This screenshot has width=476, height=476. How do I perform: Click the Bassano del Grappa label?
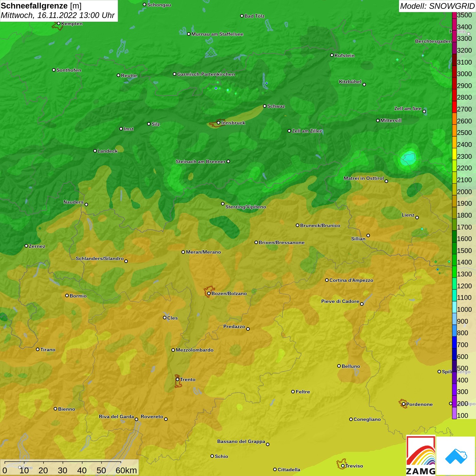coord(241,441)
